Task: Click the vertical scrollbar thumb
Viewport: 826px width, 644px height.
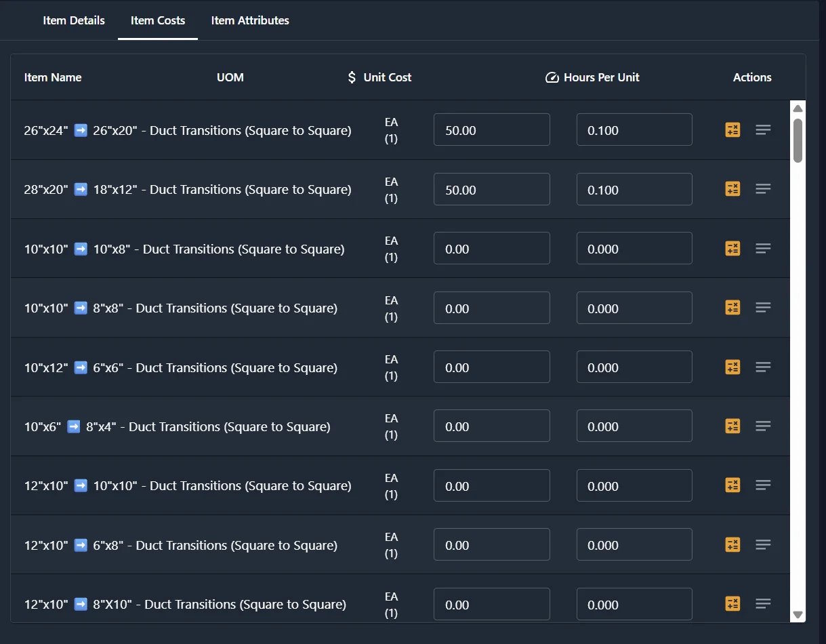Action: (798, 140)
